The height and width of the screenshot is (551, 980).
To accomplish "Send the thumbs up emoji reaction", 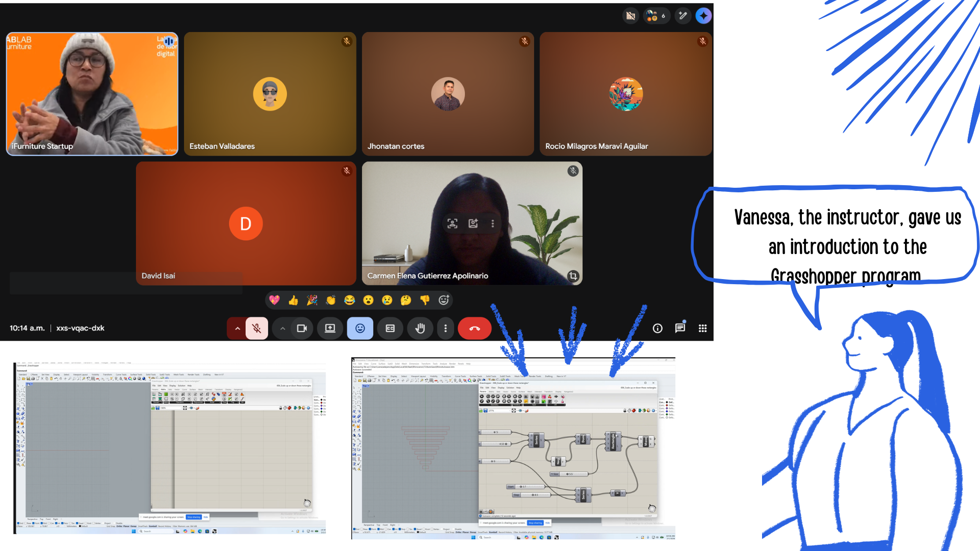I will coord(293,300).
